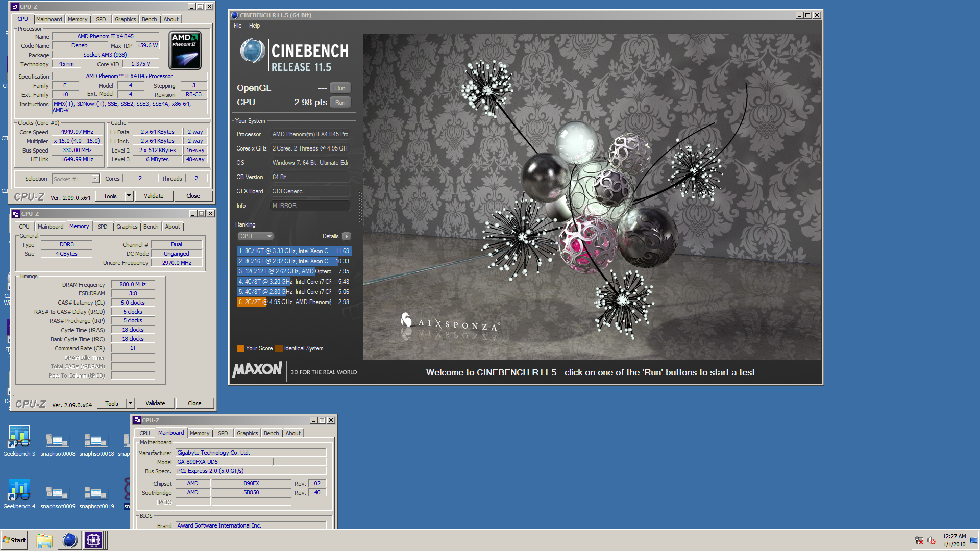Click Close in the CPU-Z CPU window
The height and width of the screenshot is (551, 980).
pos(193,196)
